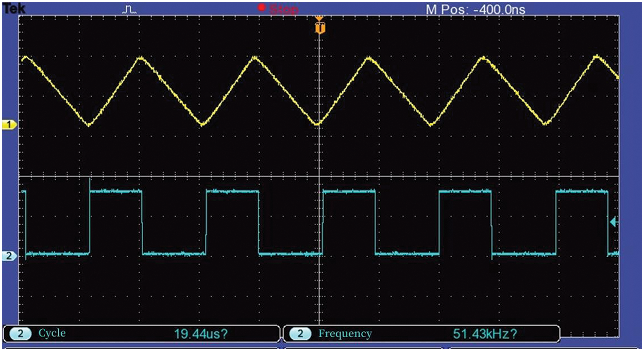
Task: Click the last cyan square pulse top
Action: point(582,191)
